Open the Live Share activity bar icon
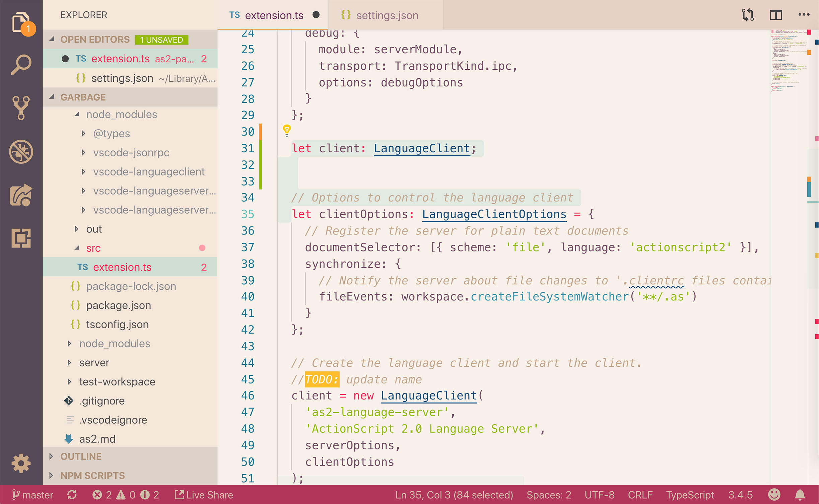This screenshot has height=504, width=819. [x=21, y=195]
